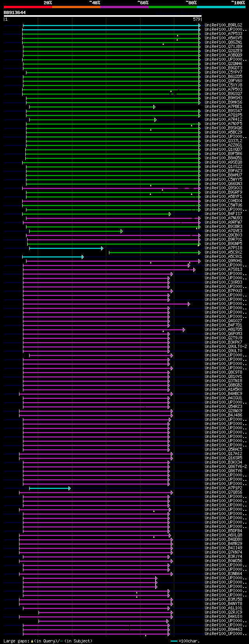Open hit UniRef100_A3BQQ9
The image size is (249, 644).
point(223,55)
